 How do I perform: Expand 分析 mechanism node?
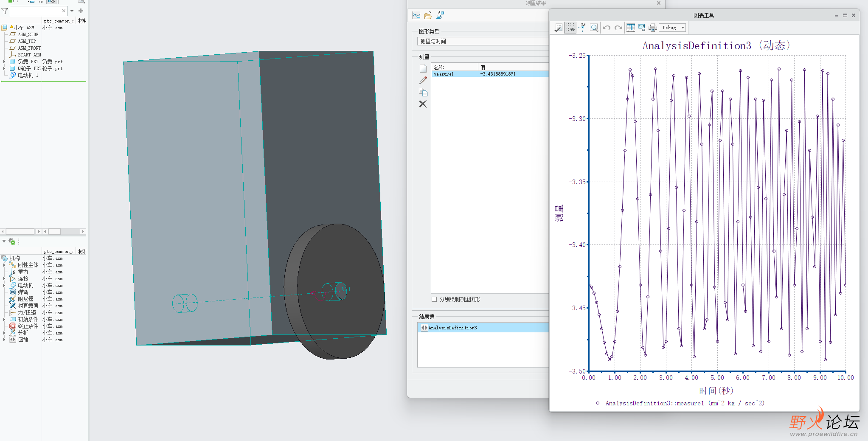click(4, 333)
